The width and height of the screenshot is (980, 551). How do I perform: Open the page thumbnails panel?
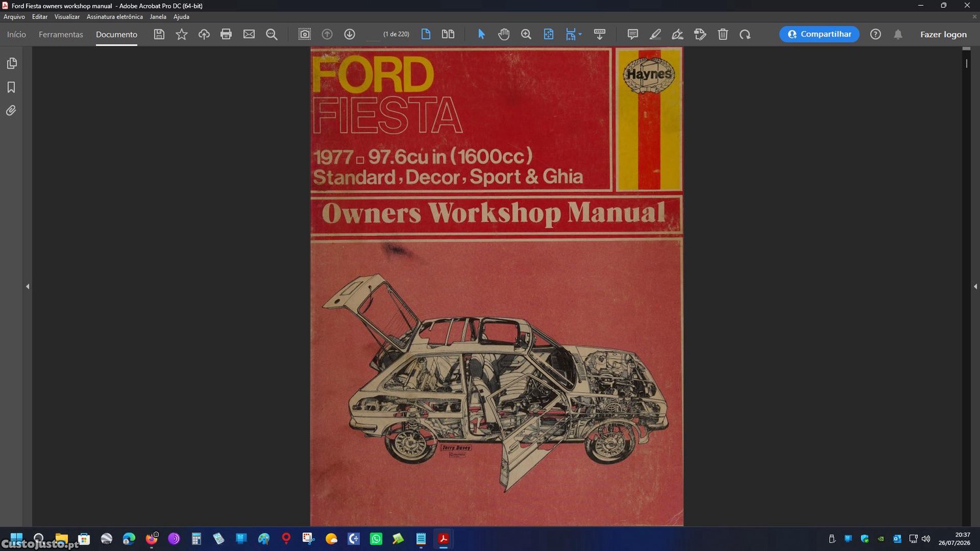11,63
